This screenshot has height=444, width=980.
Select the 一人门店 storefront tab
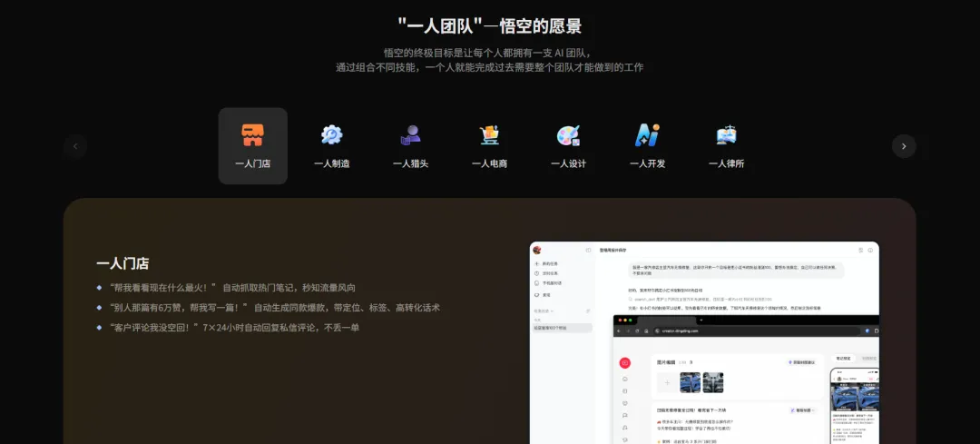coord(253,146)
